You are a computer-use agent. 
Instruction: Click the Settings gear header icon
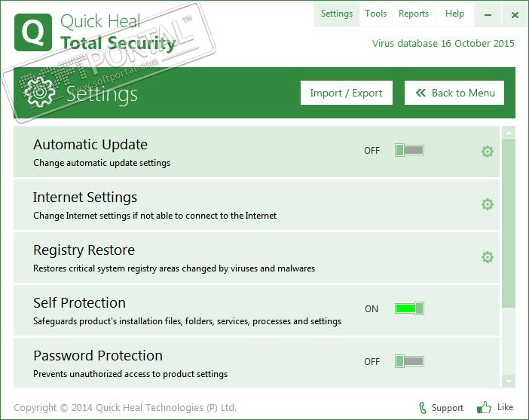click(38, 93)
